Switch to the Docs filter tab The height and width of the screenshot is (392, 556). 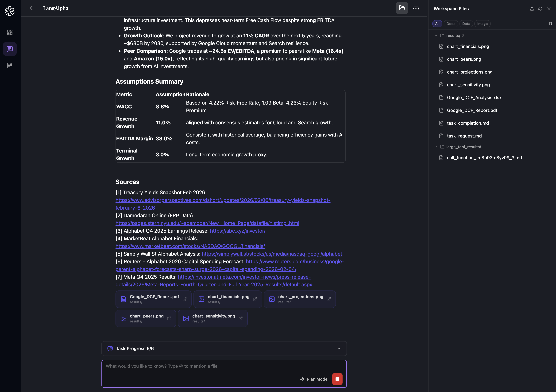click(x=451, y=24)
